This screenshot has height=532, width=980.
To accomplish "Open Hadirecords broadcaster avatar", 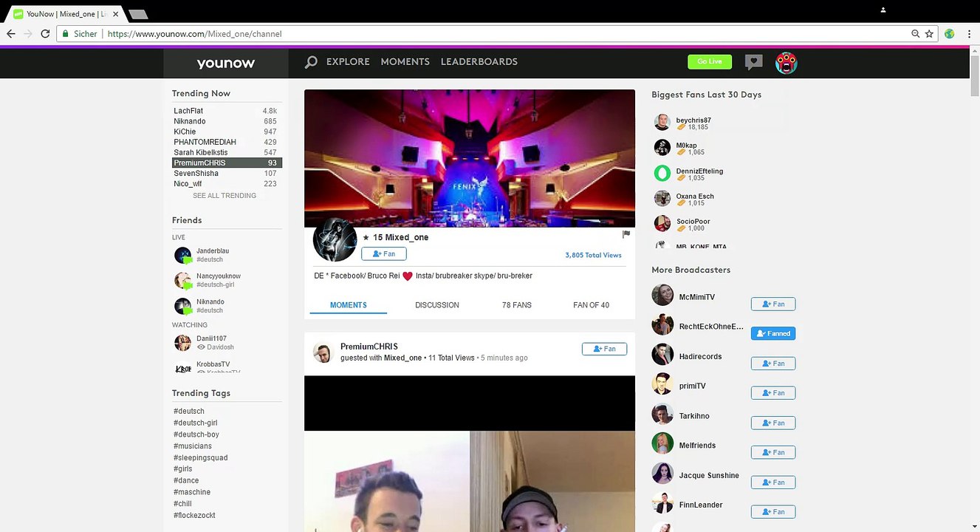I will (x=662, y=355).
